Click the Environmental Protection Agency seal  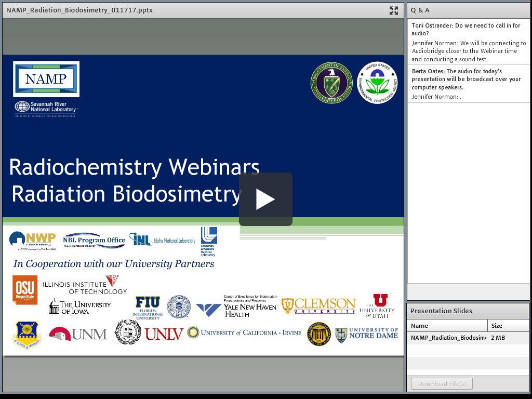click(377, 83)
